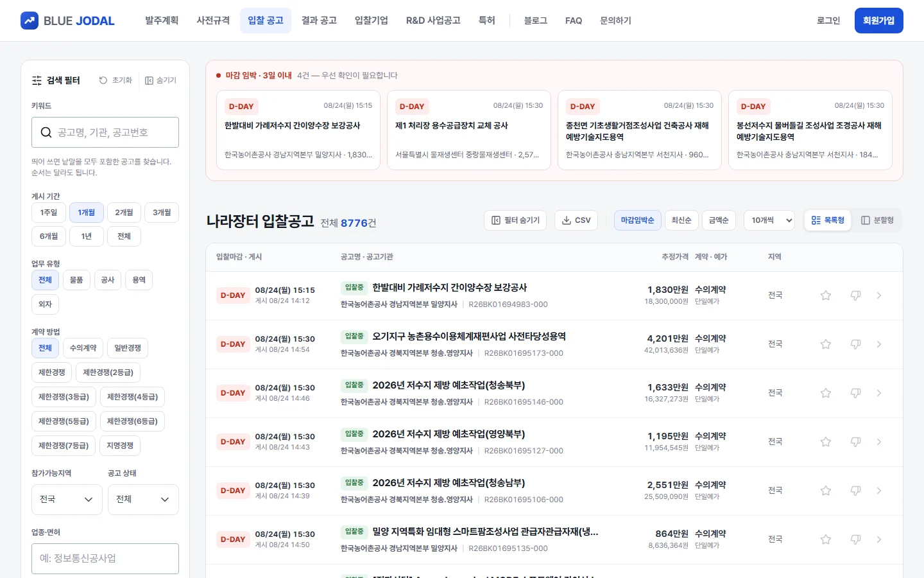This screenshot has width=924, height=578.
Task: Open R&D 사업공고 nav tab
Action: point(433,21)
